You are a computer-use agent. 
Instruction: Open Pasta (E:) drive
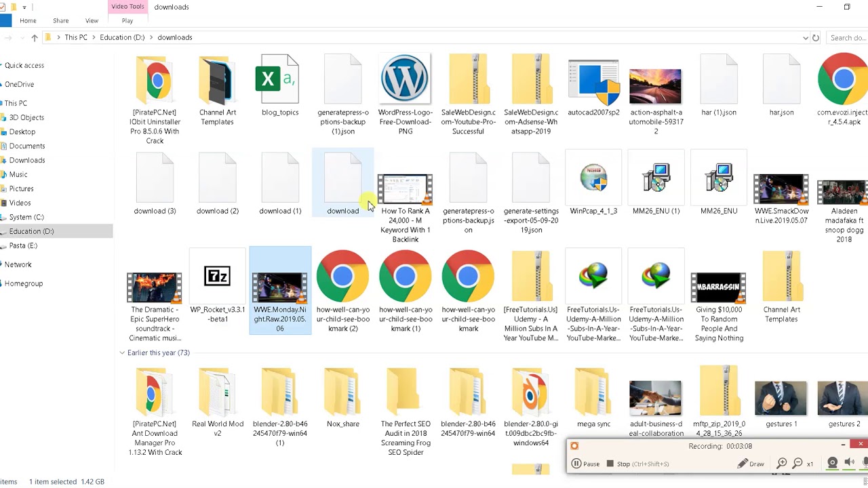tap(23, 246)
